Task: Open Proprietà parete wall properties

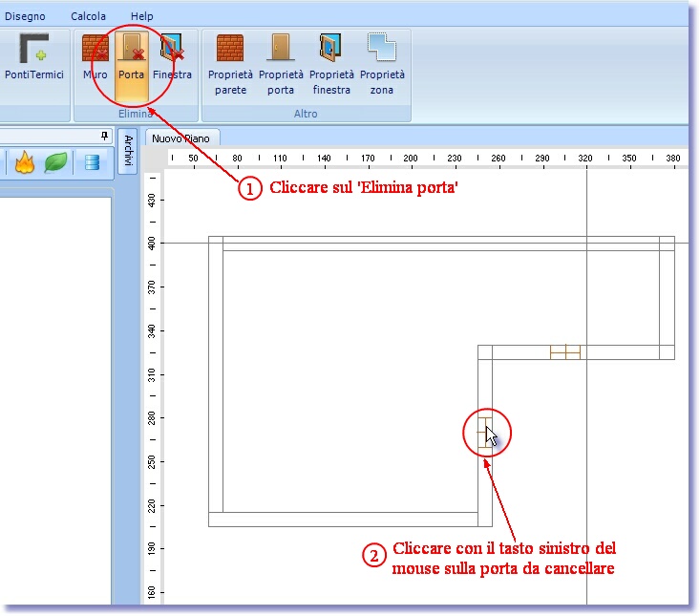Action: pos(230,65)
